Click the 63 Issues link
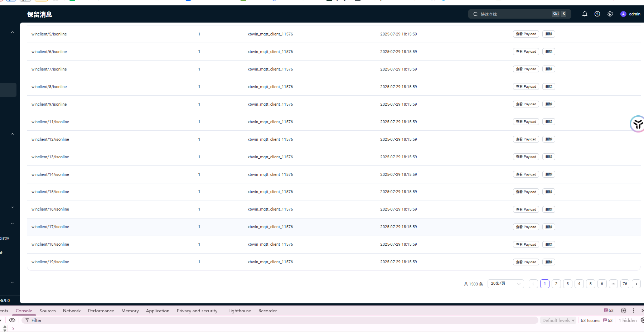 [596, 320]
